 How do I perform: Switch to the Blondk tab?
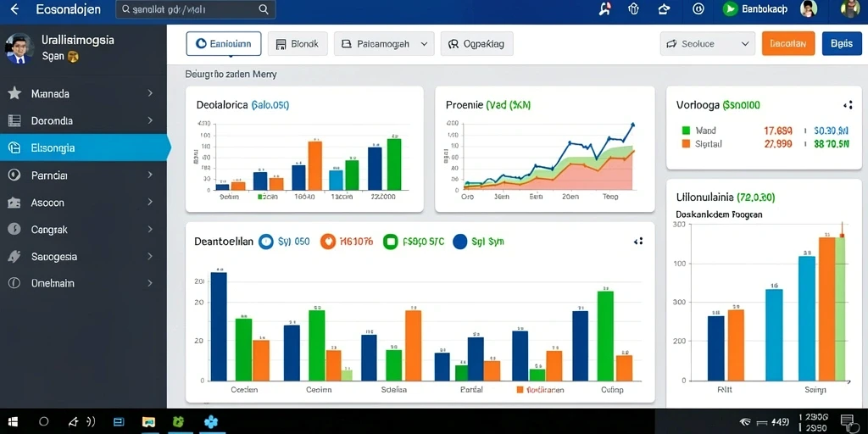click(298, 44)
